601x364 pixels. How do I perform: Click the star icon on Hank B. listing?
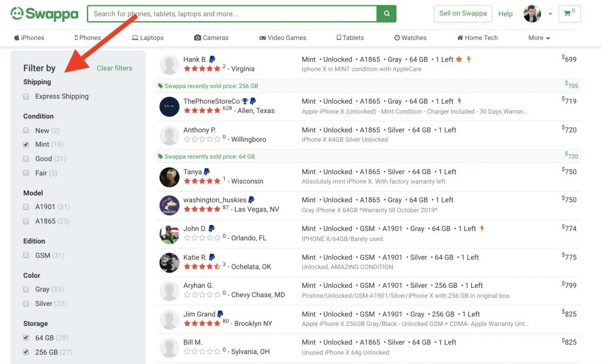coord(459,59)
